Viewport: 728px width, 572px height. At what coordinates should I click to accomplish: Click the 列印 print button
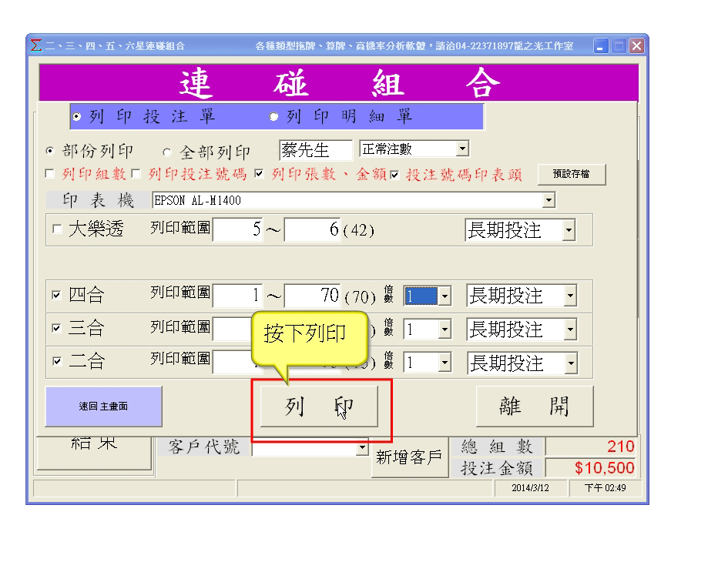(318, 406)
